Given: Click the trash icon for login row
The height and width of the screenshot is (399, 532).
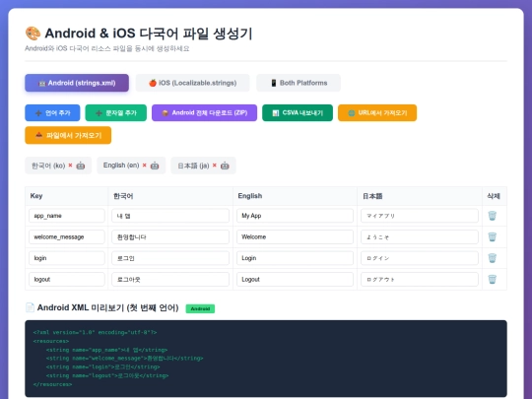Looking at the screenshot, I should (x=492, y=258).
